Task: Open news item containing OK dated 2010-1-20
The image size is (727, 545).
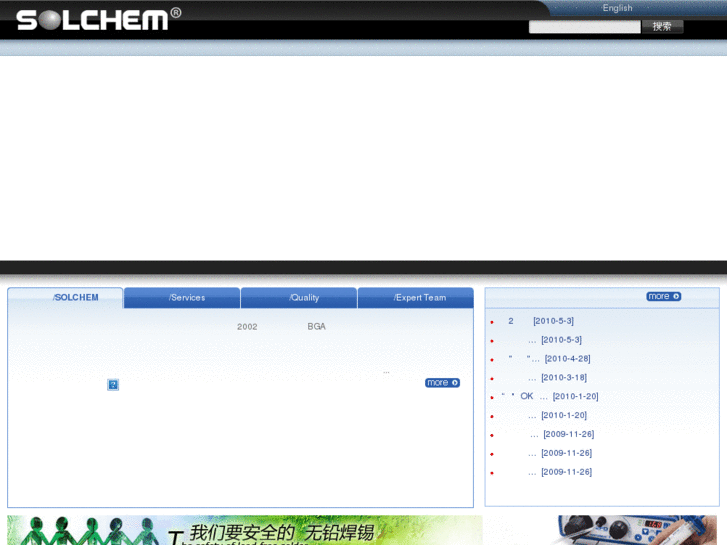Action: click(x=550, y=396)
